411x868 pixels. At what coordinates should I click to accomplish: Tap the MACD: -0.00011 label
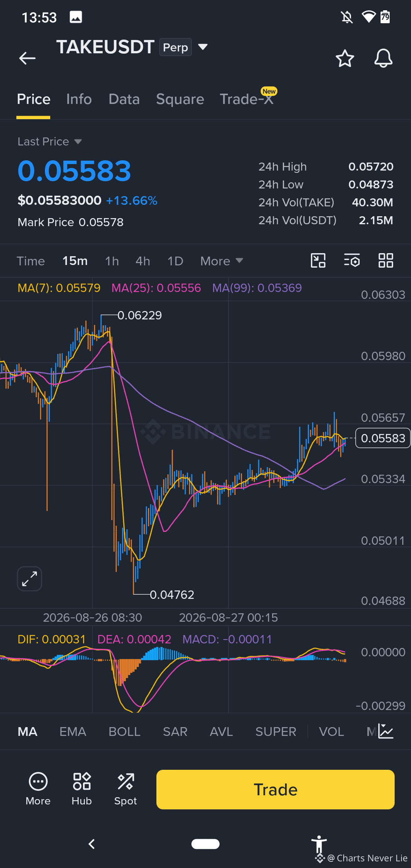[227, 639]
